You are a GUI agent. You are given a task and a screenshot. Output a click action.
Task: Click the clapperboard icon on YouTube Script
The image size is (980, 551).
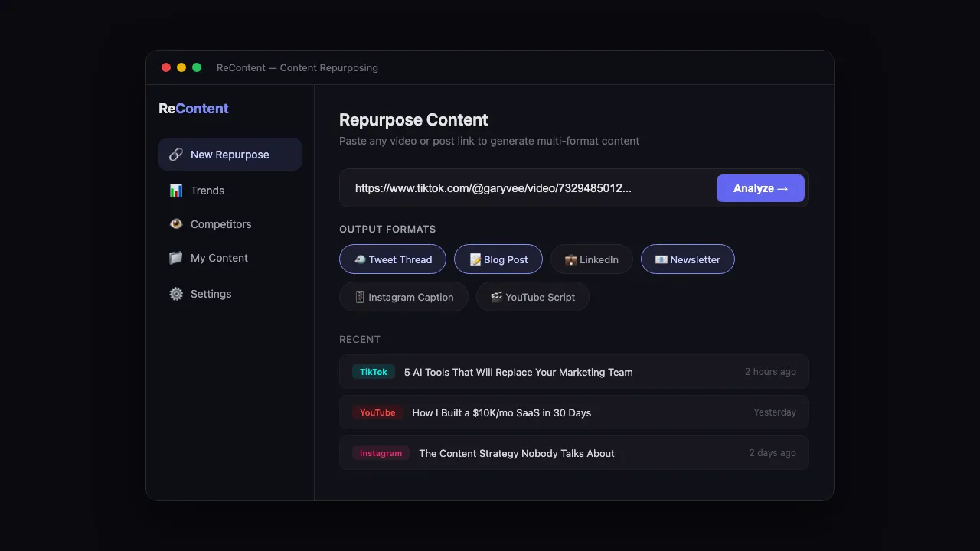pos(497,297)
